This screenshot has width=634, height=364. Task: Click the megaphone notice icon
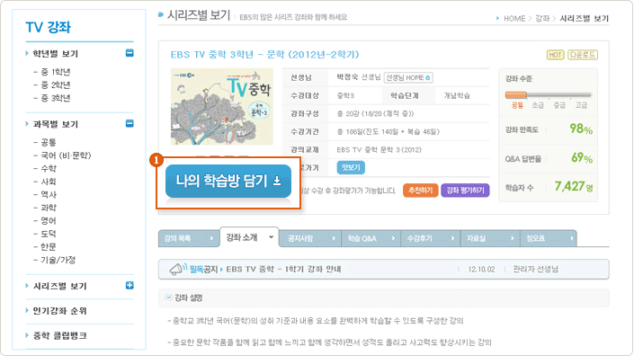(177, 269)
